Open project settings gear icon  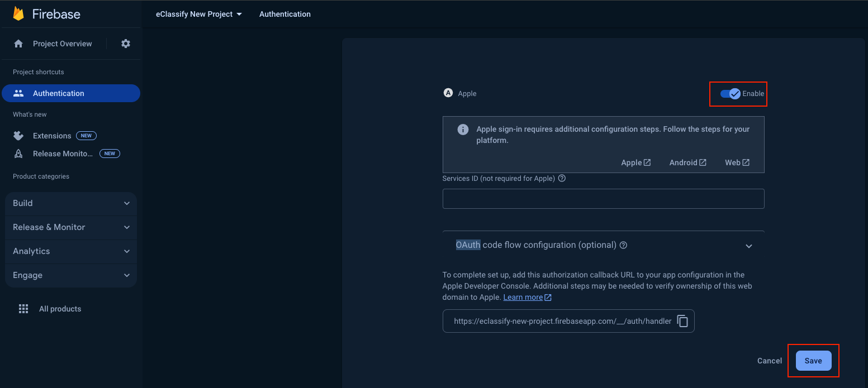click(x=126, y=44)
